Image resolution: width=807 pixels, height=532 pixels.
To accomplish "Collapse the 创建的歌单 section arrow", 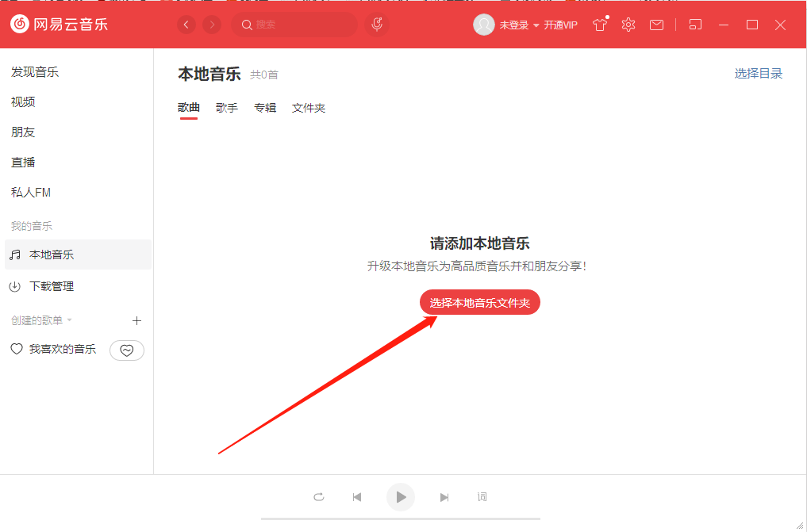I will (x=69, y=320).
